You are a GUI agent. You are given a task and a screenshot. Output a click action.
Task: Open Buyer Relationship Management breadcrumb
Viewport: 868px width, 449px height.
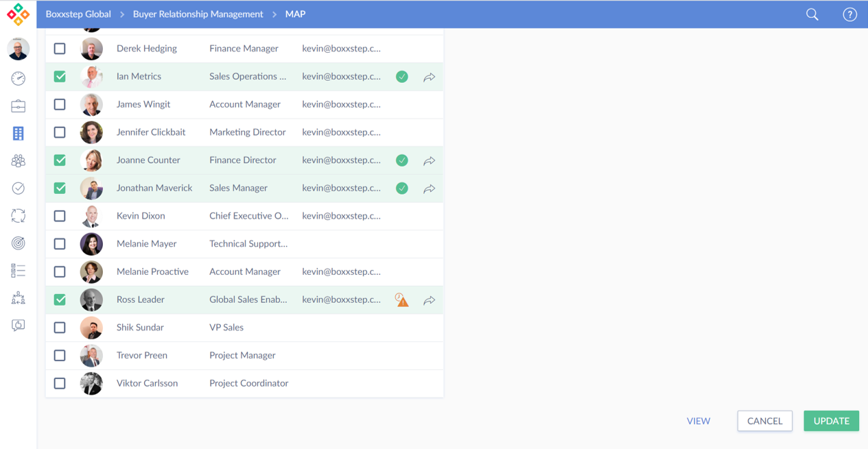pyautogui.click(x=198, y=14)
